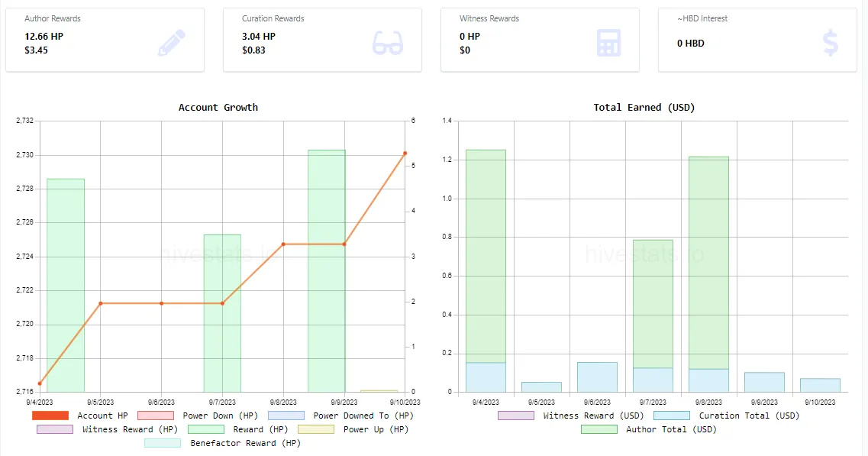Toggle Power Downed To (HP) legend entry
Viewport: 868px width, 456px height.
pos(340,416)
